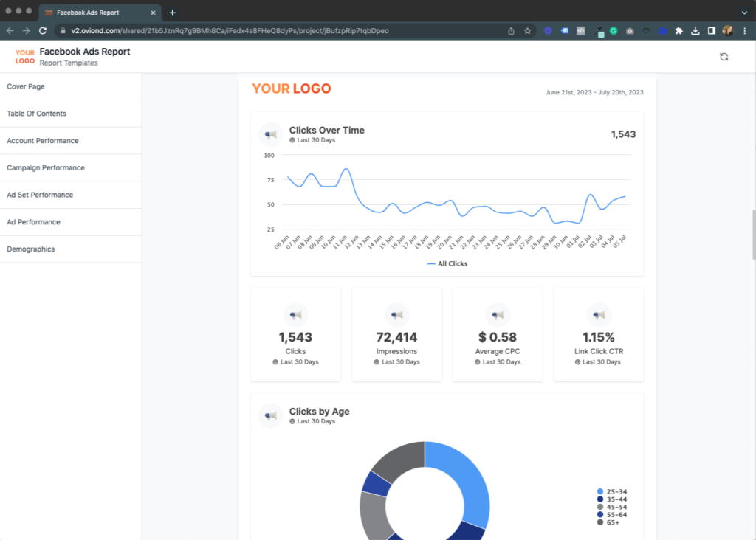This screenshot has height=540, width=756.
Task: Click the megaphone icon on Link Click CTR card
Action: coord(599,315)
